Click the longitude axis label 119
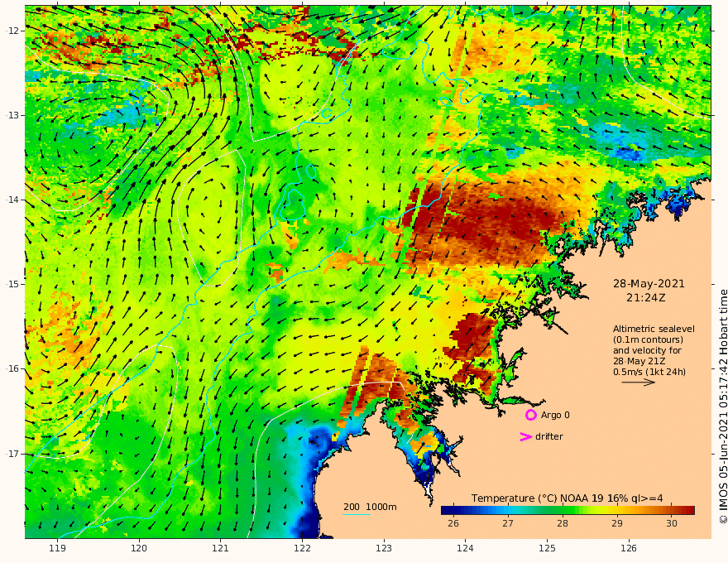 coord(57,548)
